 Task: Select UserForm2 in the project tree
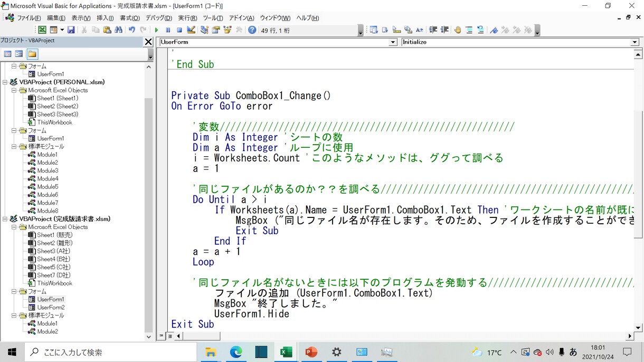tap(51, 307)
